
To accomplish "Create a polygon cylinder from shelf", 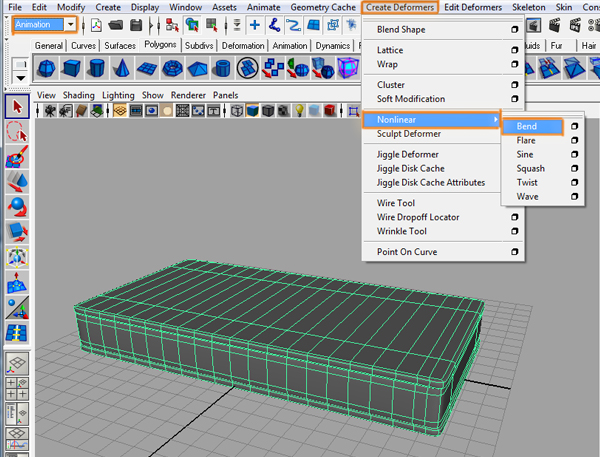I will (96, 69).
